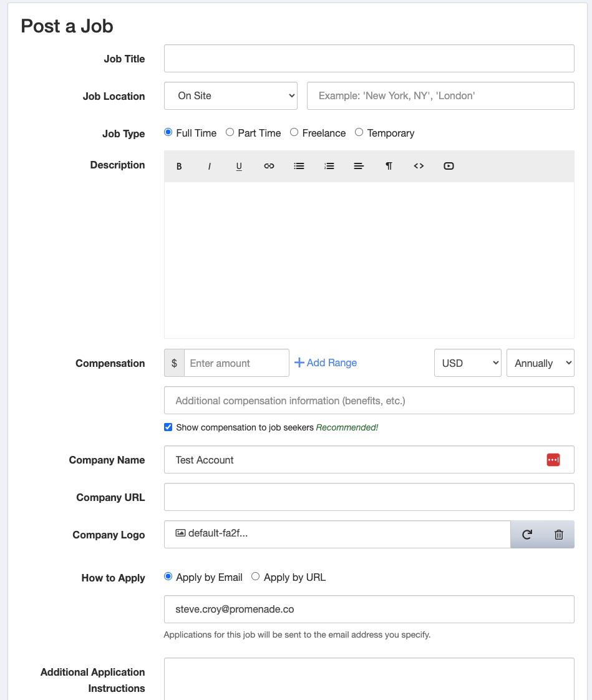The width and height of the screenshot is (592, 700).
Task: Open the On Site location type dropdown
Action: [x=231, y=95]
